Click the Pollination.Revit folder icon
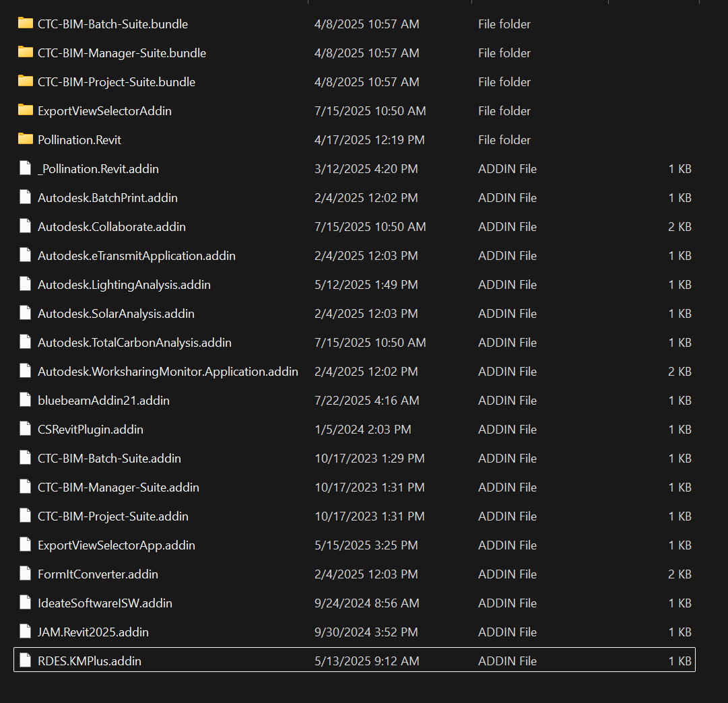Image resolution: width=728 pixels, height=703 pixels. 26,139
